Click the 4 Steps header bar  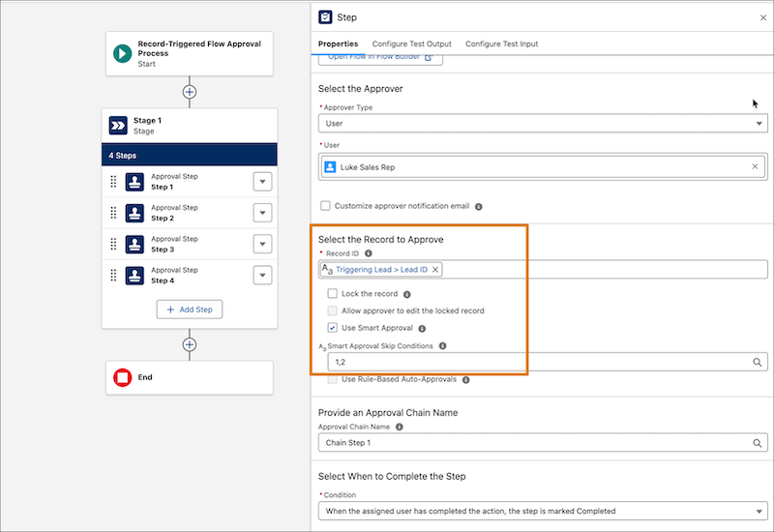[190, 155]
